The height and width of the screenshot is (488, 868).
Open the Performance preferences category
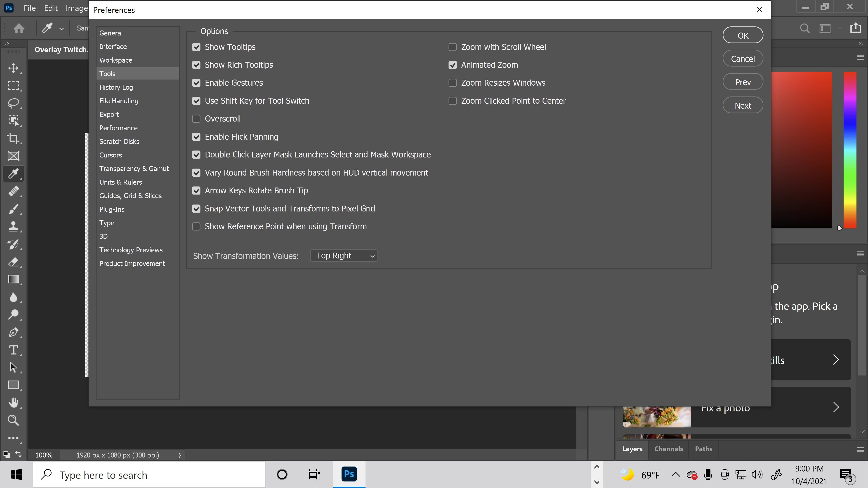point(118,128)
